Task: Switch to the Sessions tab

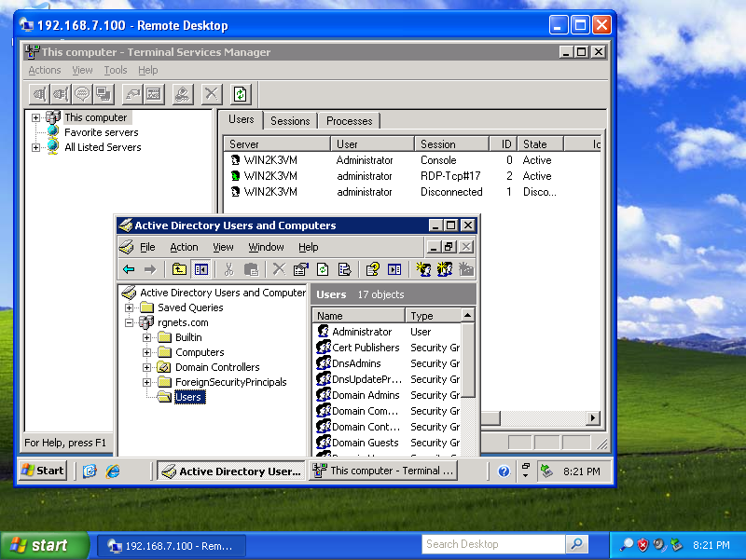Action: point(290,121)
